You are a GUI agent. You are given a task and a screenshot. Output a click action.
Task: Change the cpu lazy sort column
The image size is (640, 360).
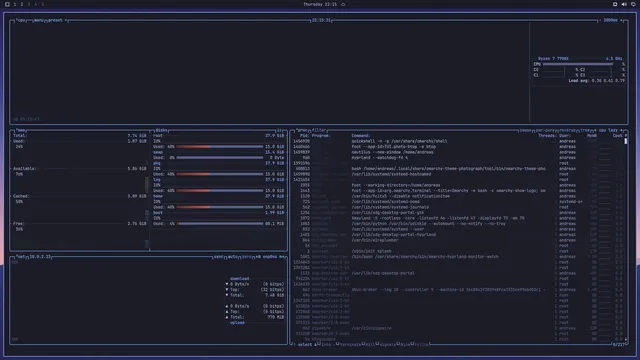608,131
